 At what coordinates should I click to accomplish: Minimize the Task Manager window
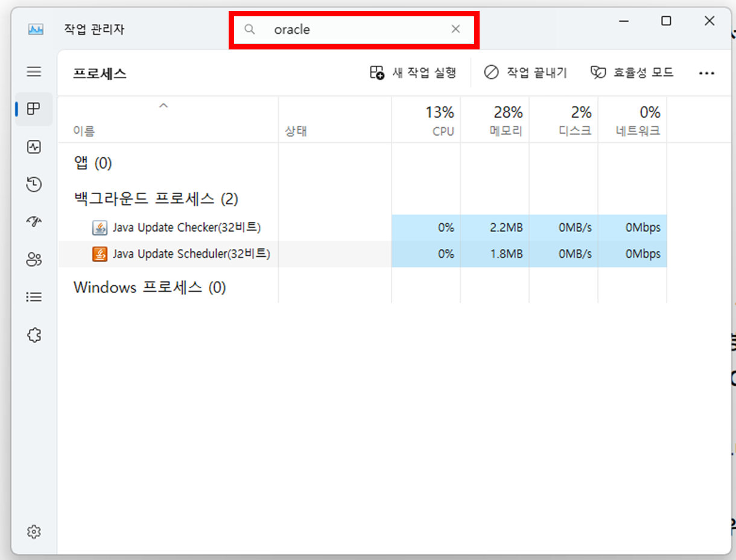pos(623,21)
